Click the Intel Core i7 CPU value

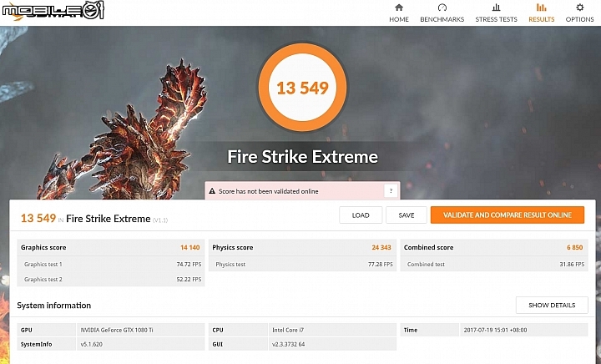288,330
